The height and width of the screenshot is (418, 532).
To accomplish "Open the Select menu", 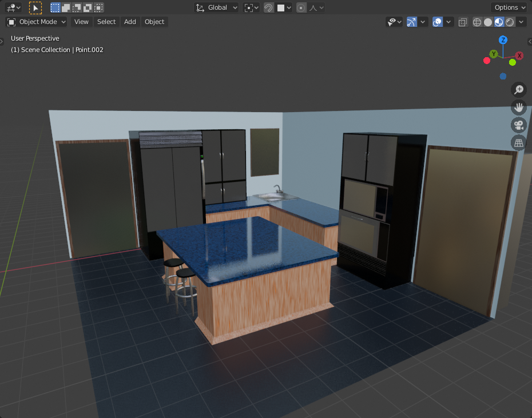I will pos(106,22).
